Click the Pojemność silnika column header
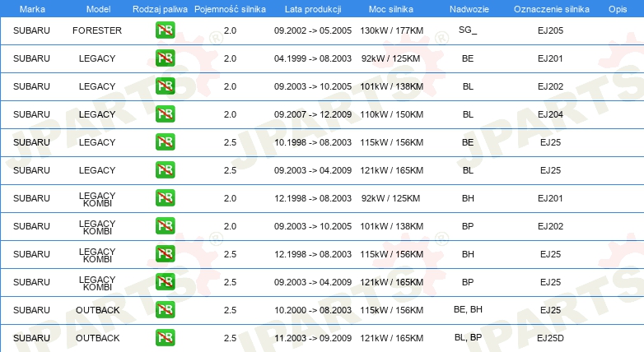 point(230,9)
